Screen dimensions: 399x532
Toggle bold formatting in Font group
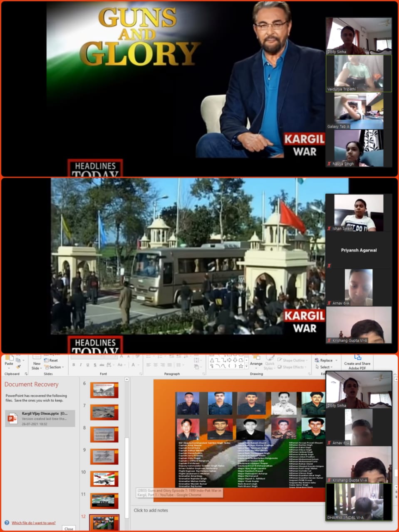(x=74, y=365)
